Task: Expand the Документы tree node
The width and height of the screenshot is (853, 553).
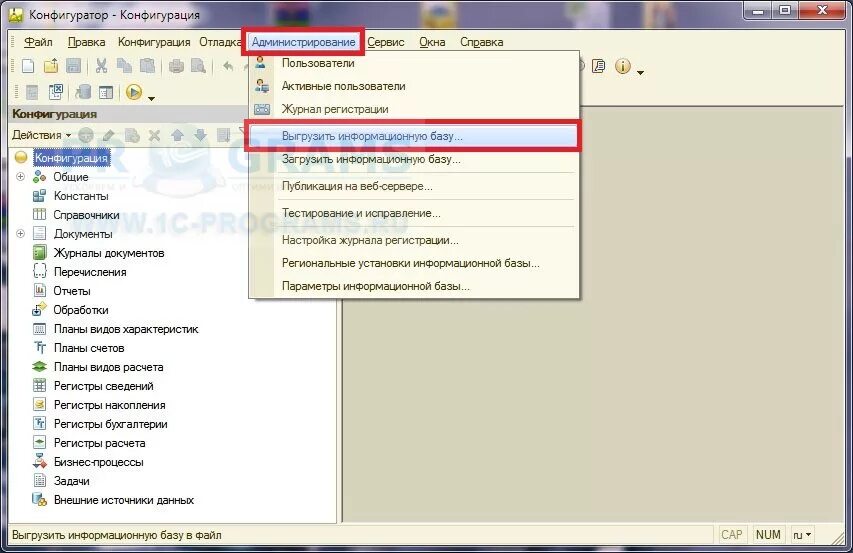Action: coord(21,234)
